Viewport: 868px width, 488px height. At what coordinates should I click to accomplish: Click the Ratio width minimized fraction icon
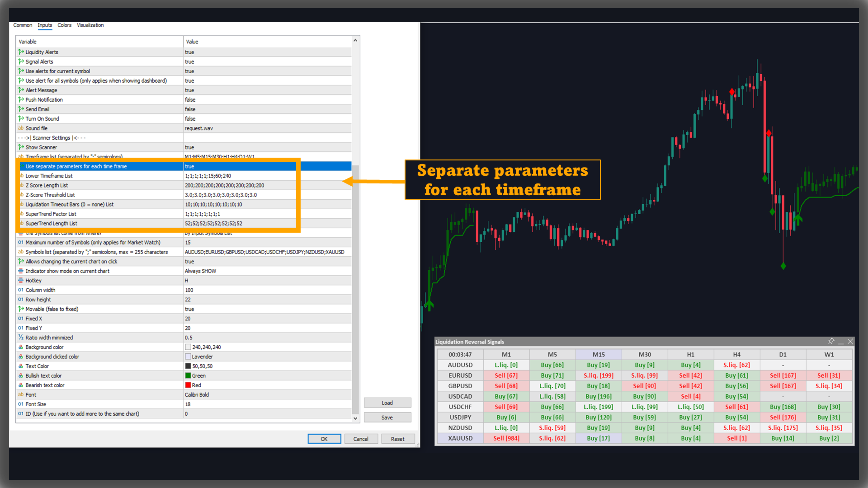click(x=21, y=338)
